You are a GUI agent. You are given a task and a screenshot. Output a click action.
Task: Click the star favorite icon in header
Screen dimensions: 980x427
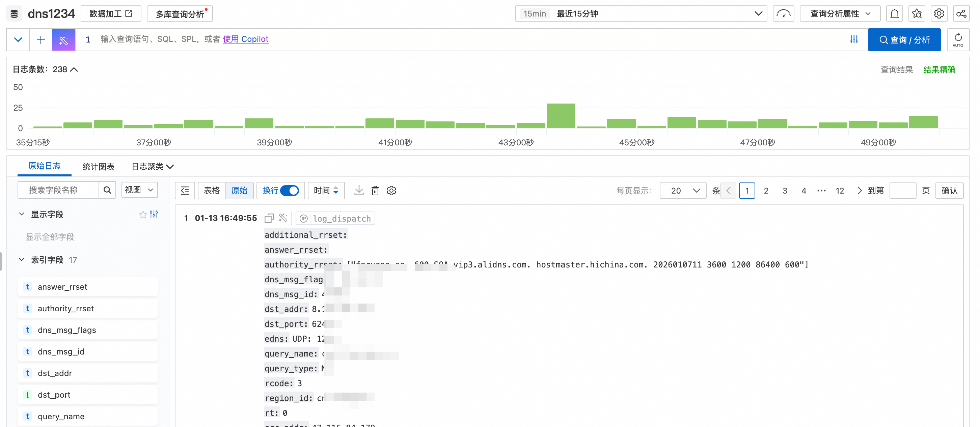tap(917, 14)
